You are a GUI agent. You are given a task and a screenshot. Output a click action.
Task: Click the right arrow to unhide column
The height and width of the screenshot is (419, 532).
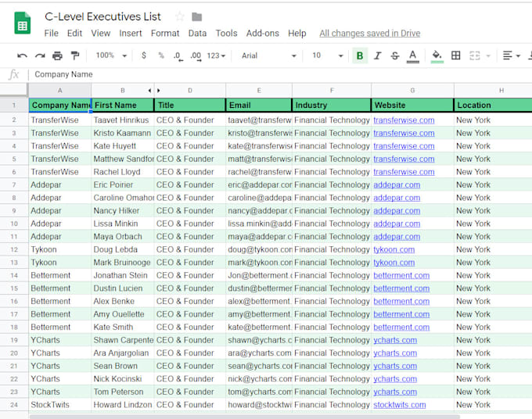(x=158, y=91)
